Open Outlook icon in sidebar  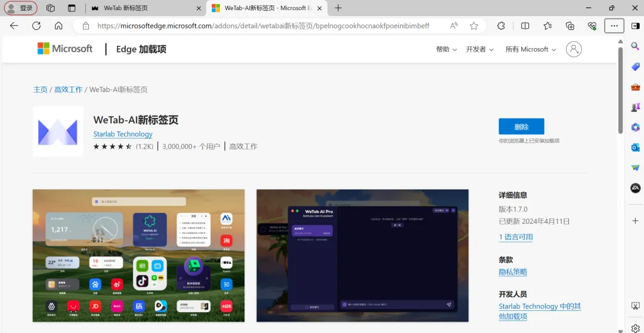click(x=636, y=147)
